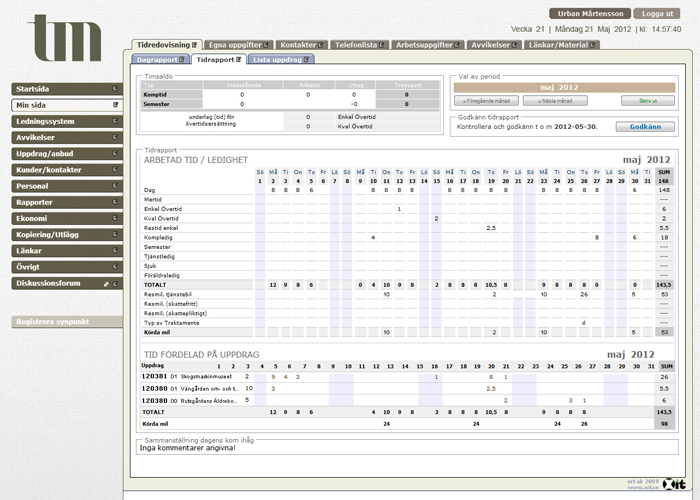
Task: Expand the Ledningssystem sidebar arrow
Action: (115, 121)
